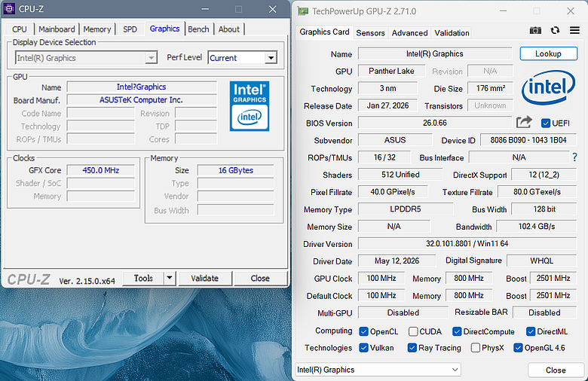The width and height of the screenshot is (588, 381).
Task: Switch to Mainboard tab
Action: click(57, 29)
